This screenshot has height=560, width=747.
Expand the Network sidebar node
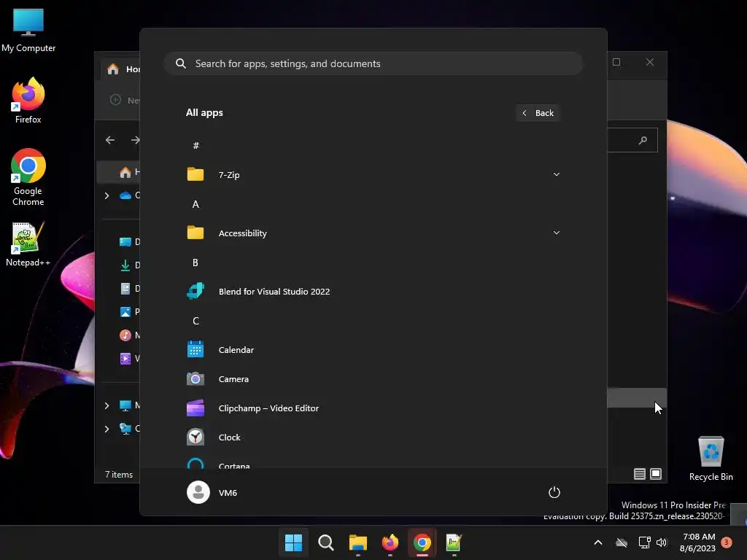(x=107, y=429)
